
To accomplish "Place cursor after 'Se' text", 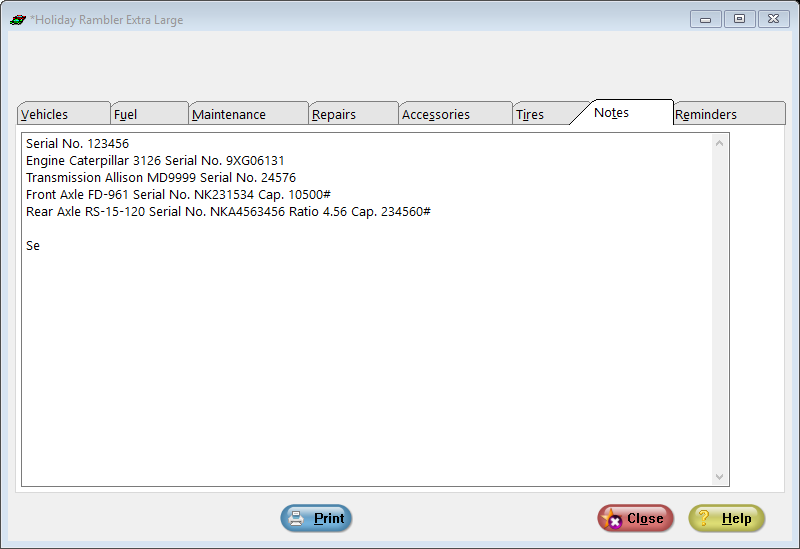I will [40, 245].
